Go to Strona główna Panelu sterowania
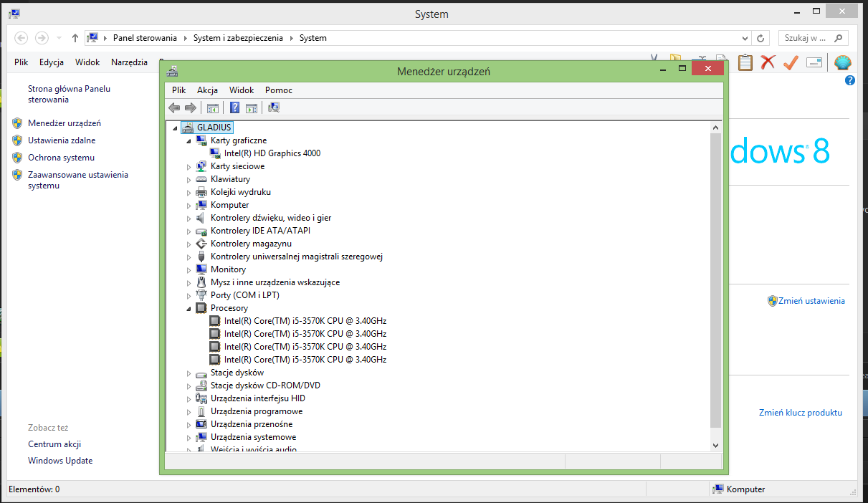The width and height of the screenshot is (868, 503). click(x=70, y=95)
